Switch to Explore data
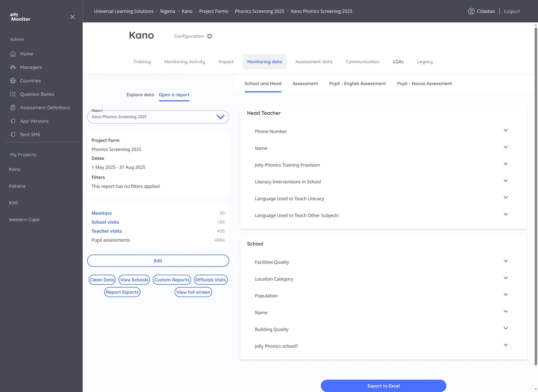 (140, 95)
